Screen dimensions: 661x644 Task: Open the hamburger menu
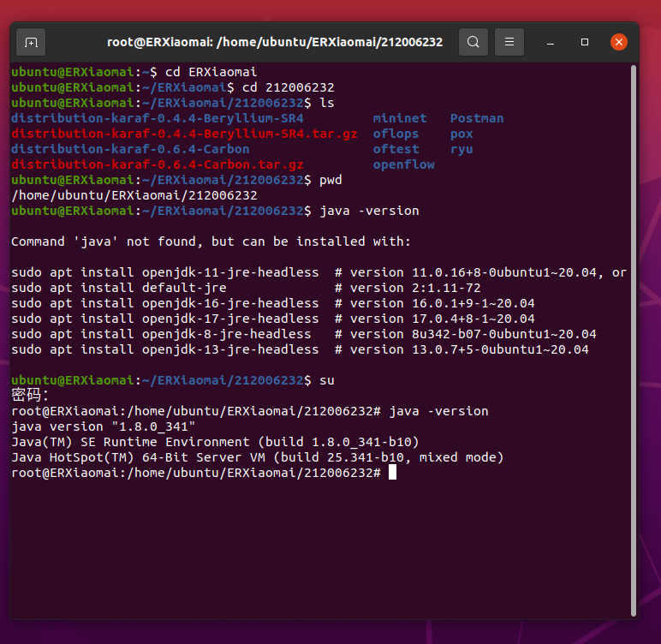click(509, 42)
